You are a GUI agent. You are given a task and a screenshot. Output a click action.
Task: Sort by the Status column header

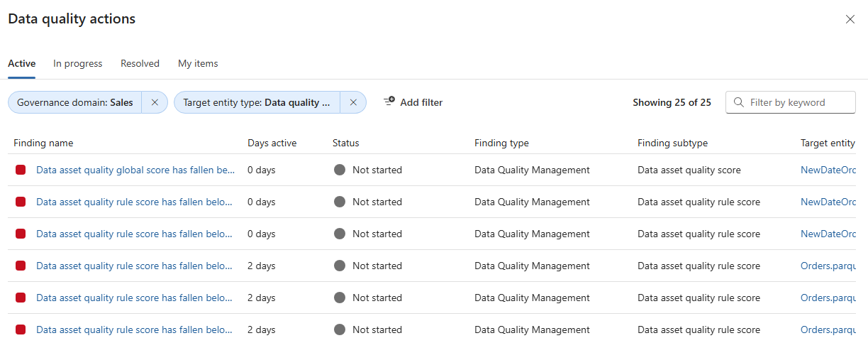[346, 143]
